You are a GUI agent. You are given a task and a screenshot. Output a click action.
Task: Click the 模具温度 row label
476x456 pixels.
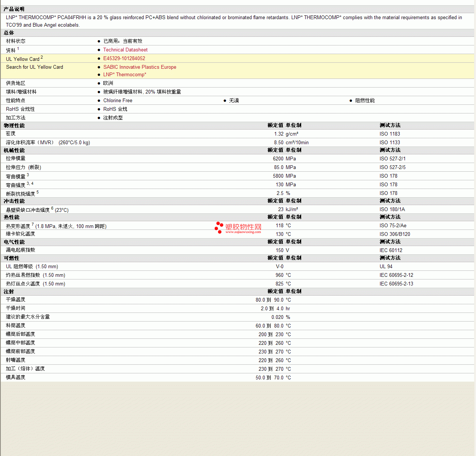tap(16, 377)
